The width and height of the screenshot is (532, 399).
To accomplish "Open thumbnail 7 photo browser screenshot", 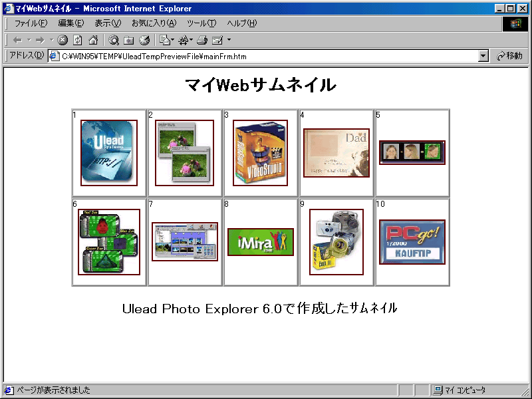I will [185, 241].
